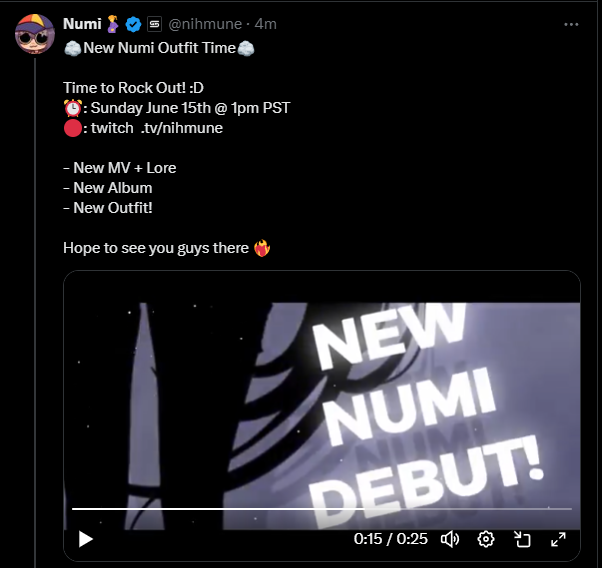Open Numi's profile avatar
602x568 pixels.
coord(34,36)
